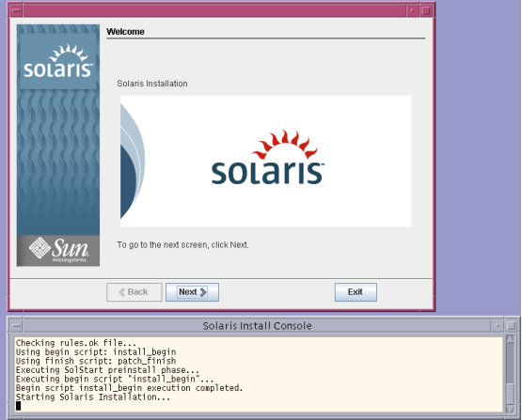Click the grayed-out Back button
The height and width of the screenshot is (420, 522).
pyautogui.click(x=134, y=292)
